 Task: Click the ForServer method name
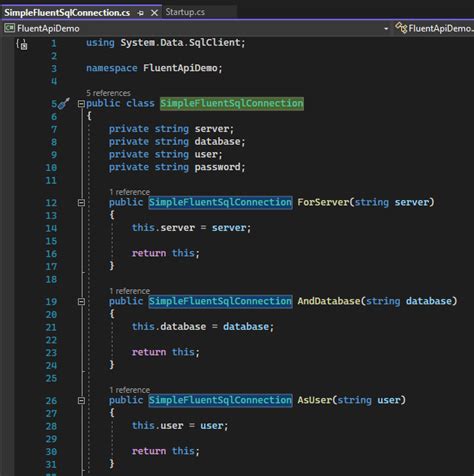click(323, 202)
